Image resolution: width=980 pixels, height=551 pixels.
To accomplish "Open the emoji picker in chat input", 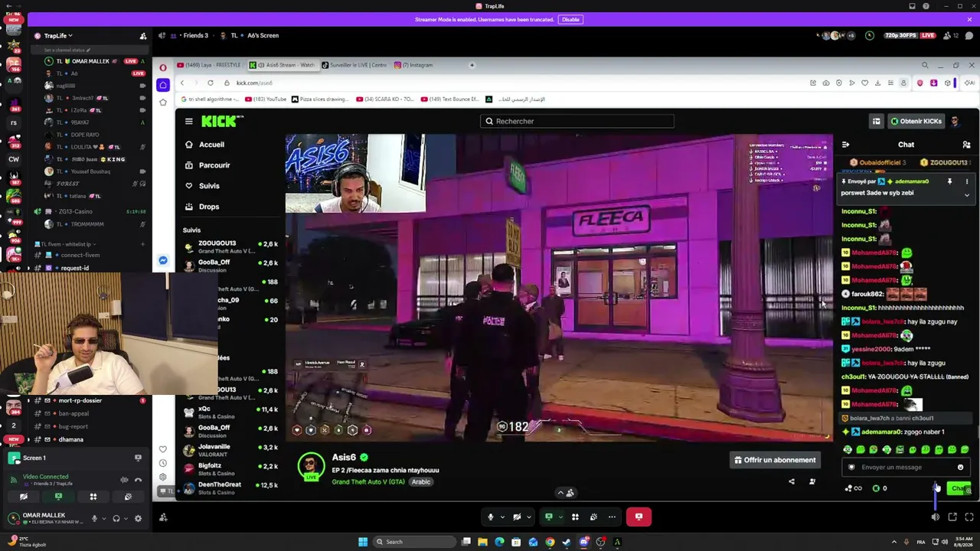I will click(x=960, y=468).
